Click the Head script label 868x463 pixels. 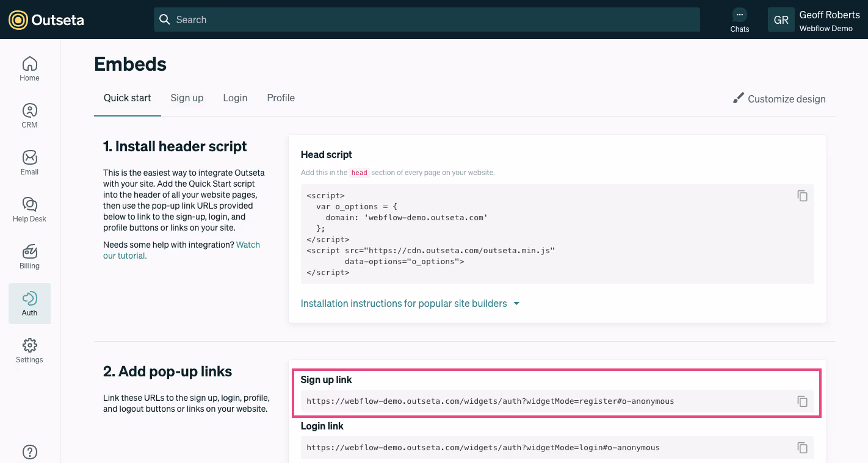[327, 155]
